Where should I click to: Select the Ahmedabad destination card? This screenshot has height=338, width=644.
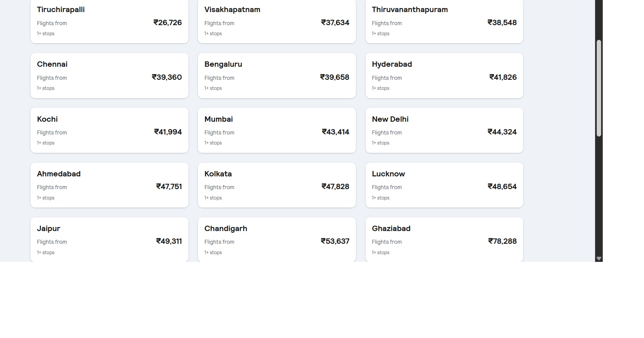point(109,185)
